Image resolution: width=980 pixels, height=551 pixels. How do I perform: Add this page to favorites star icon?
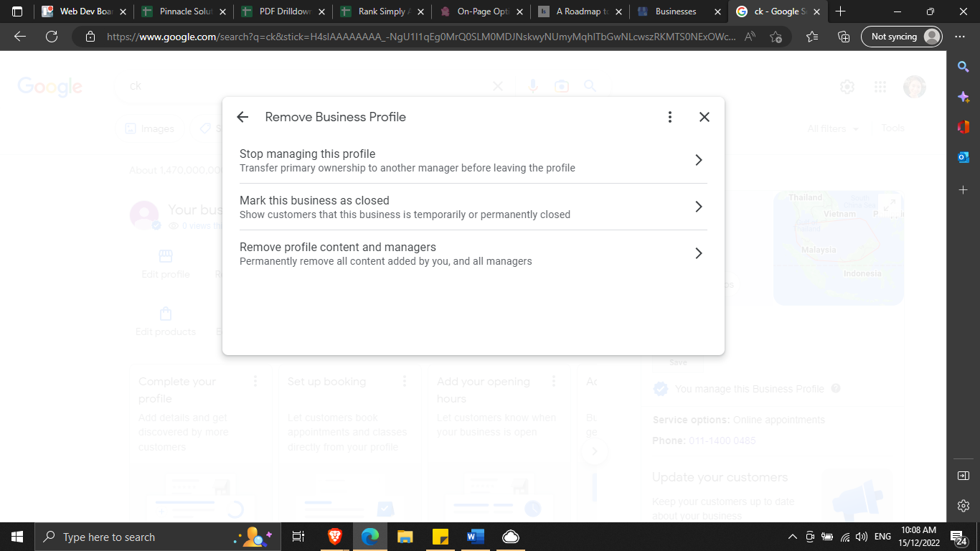tap(776, 37)
